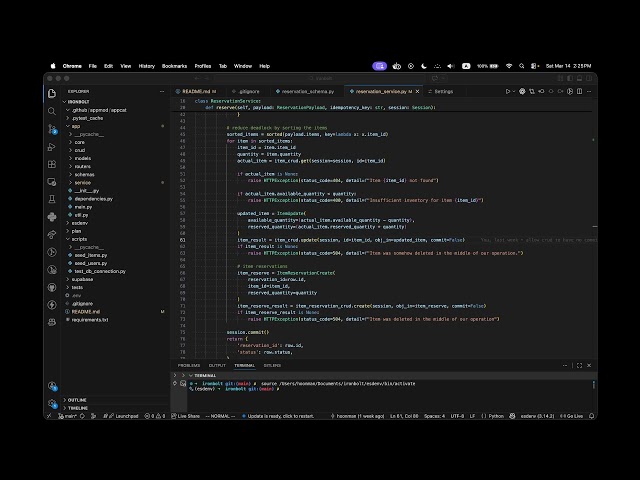Collapse the scripts folder
The width and height of the screenshot is (640, 480).
[x=79, y=239]
